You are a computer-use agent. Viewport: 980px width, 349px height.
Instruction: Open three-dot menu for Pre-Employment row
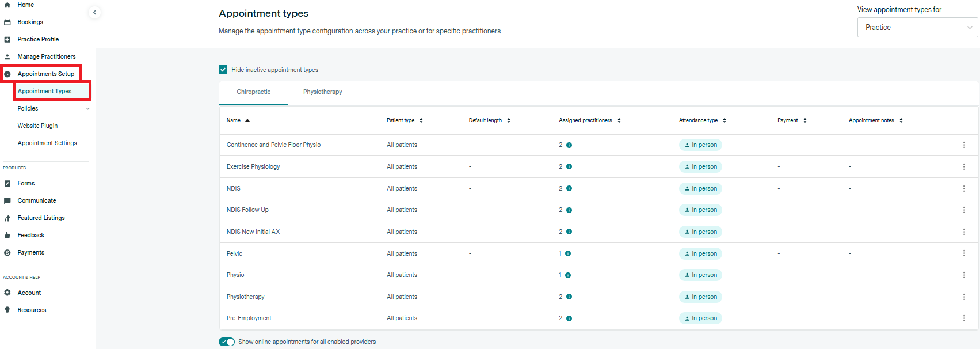click(x=964, y=318)
